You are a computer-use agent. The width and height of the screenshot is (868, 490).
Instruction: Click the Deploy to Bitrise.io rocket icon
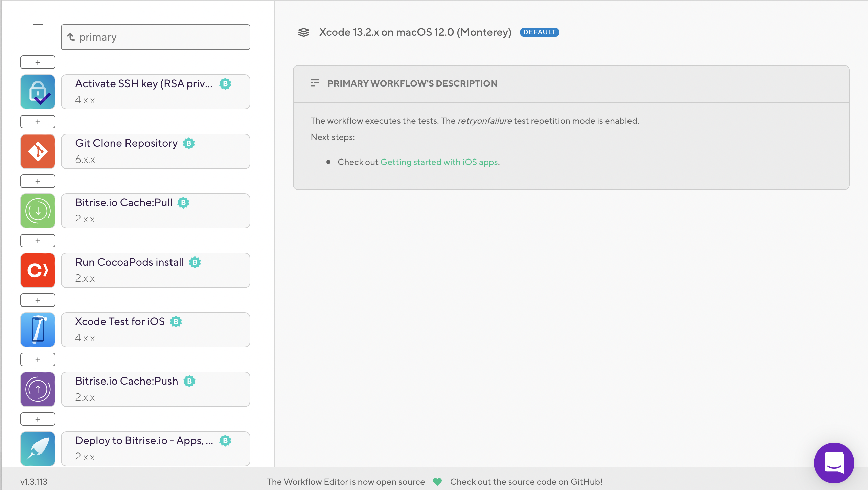point(38,449)
